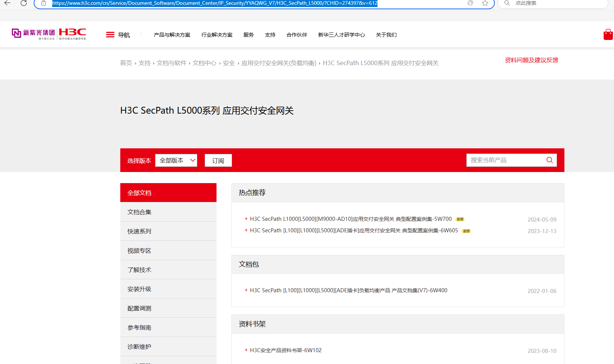The image size is (614, 364).
Task: Click the H3C SecPath L5000系列 breadcrumb link
Action: [x=380, y=63]
